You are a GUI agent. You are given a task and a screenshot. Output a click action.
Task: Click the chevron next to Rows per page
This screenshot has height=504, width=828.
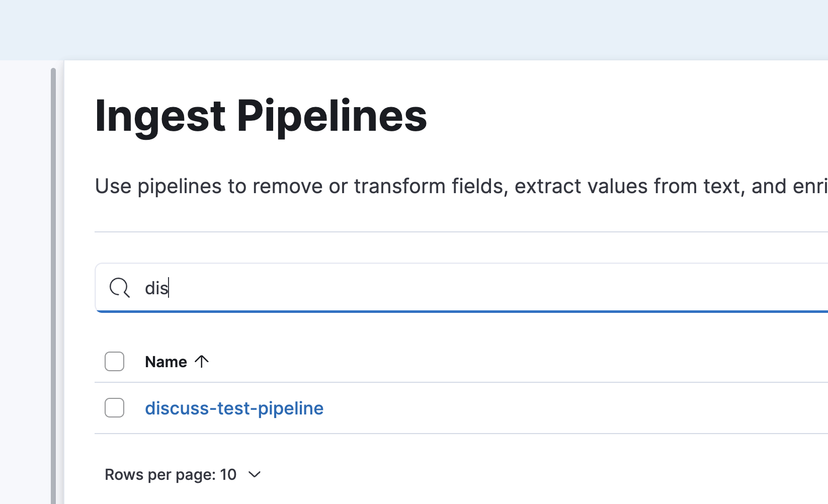(x=255, y=474)
